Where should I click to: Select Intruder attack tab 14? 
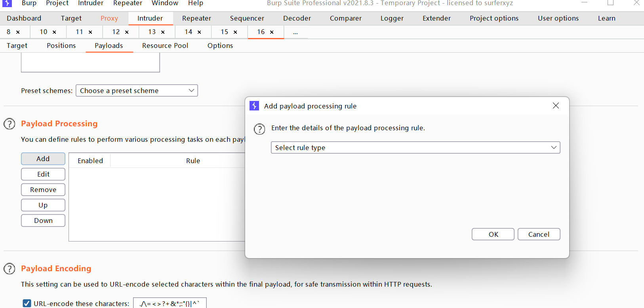click(x=189, y=32)
